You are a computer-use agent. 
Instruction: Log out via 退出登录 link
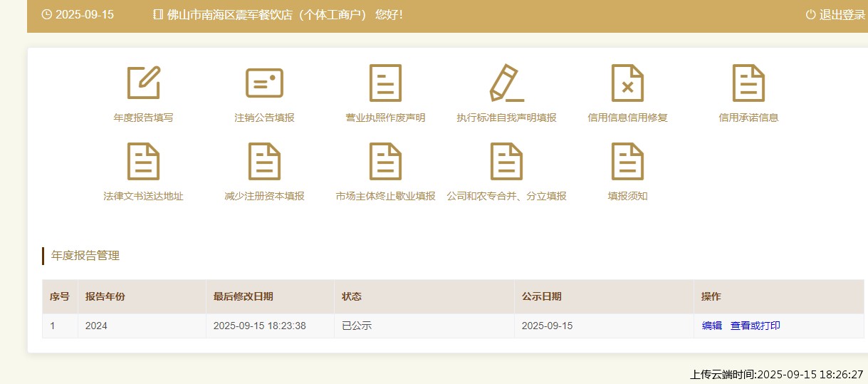842,14
